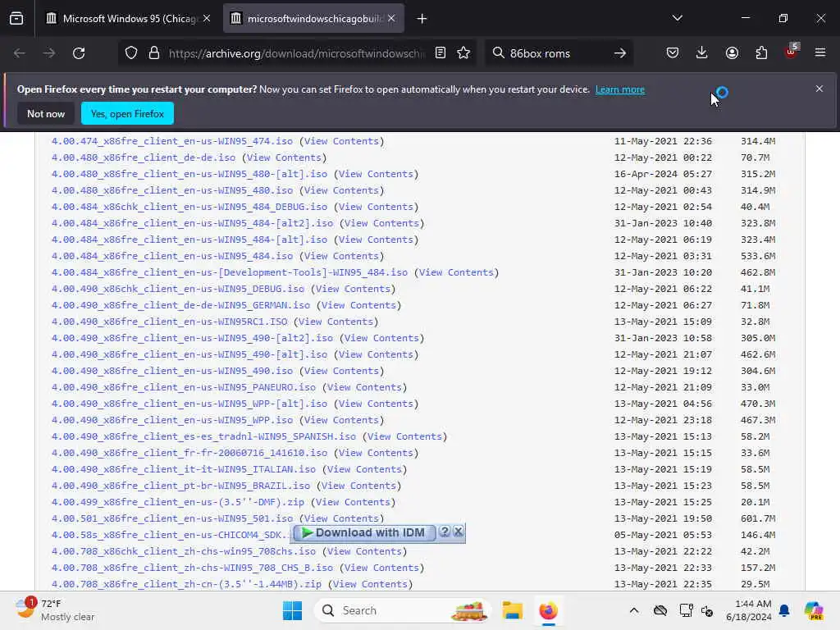Open Firefox application hamburger menu
The image size is (840, 630).
point(820,53)
